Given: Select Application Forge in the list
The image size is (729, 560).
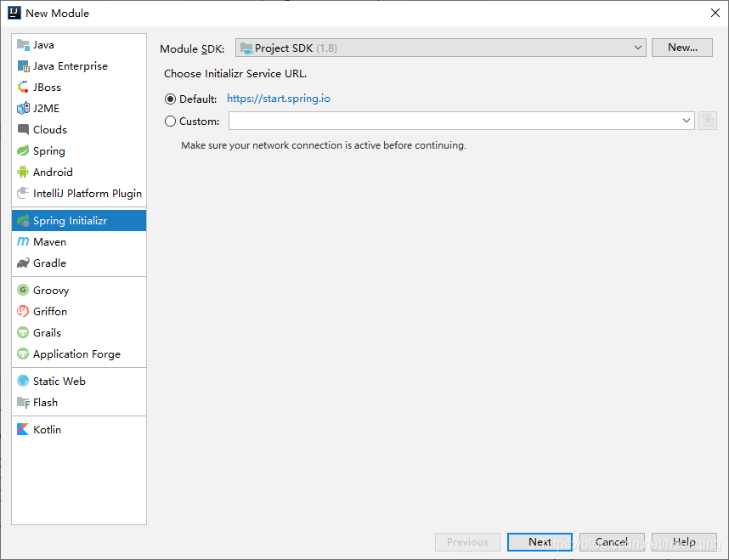Looking at the screenshot, I should (79, 354).
